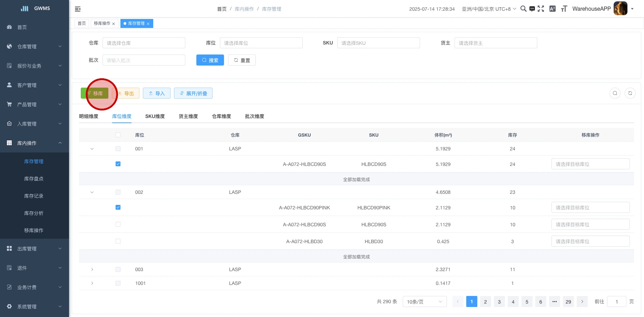The width and height of the screenshot is (644, 317).
Task: Switch to the SKU维度 tab
Action: (x=155, y=116)
